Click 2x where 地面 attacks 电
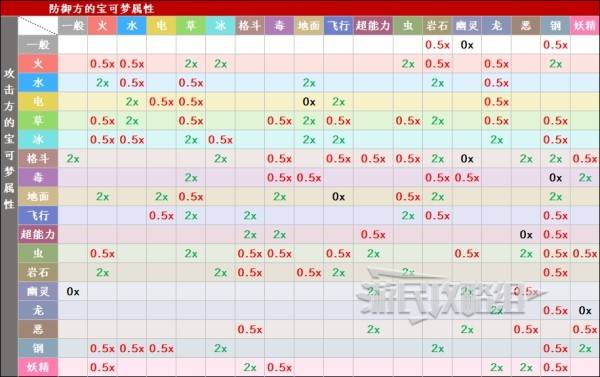600x377 pixels. click(161, 197)
